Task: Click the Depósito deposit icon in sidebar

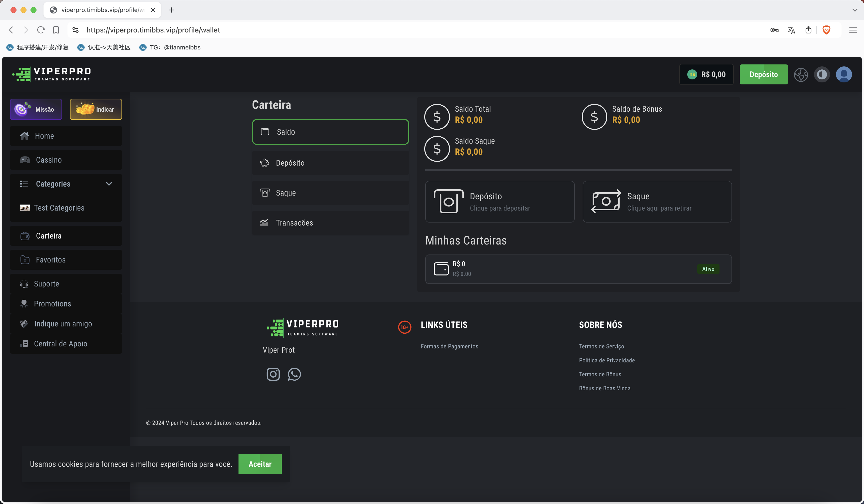Action: [x=265, y=162]
